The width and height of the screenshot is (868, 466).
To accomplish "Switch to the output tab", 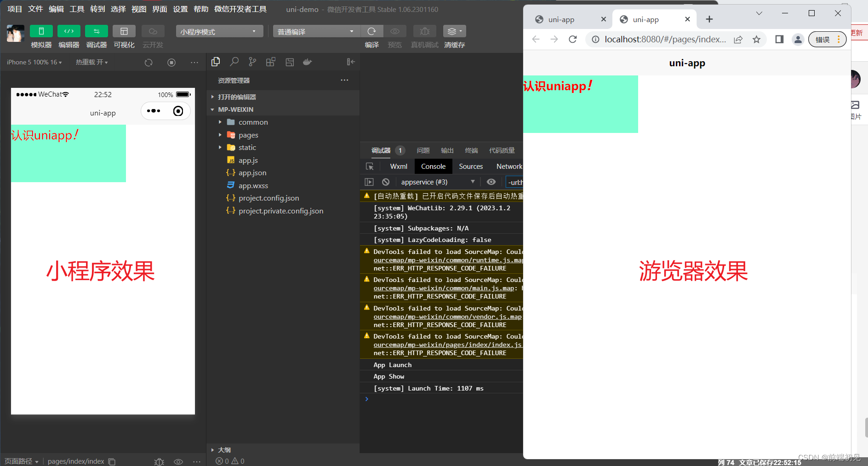I will 447,150.
